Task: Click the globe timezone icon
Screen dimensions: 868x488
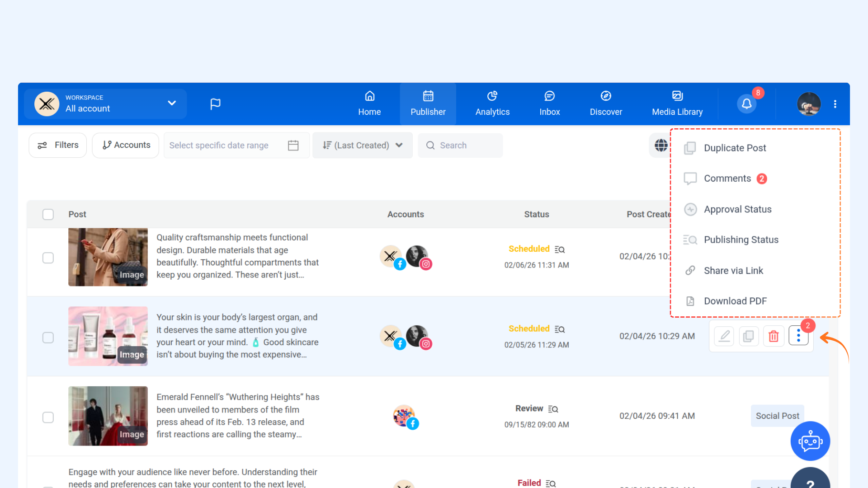Action: pyautogui.click(x=661, y=145)
